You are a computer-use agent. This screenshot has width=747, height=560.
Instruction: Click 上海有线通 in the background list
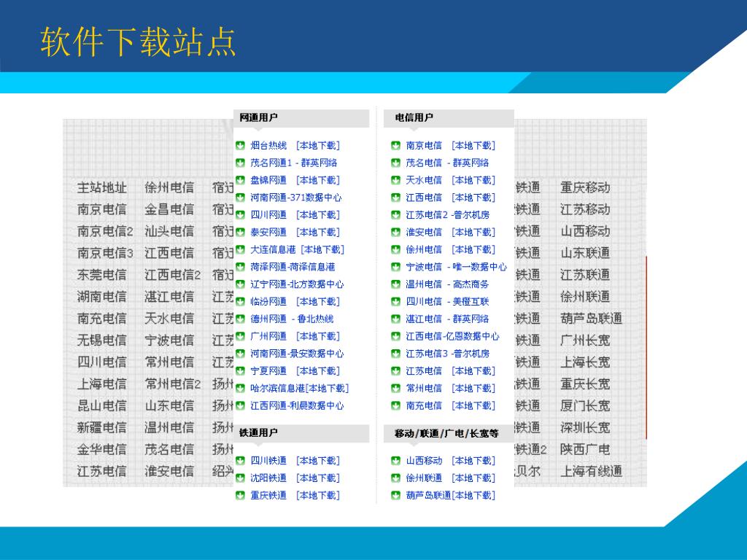(591, 472)
